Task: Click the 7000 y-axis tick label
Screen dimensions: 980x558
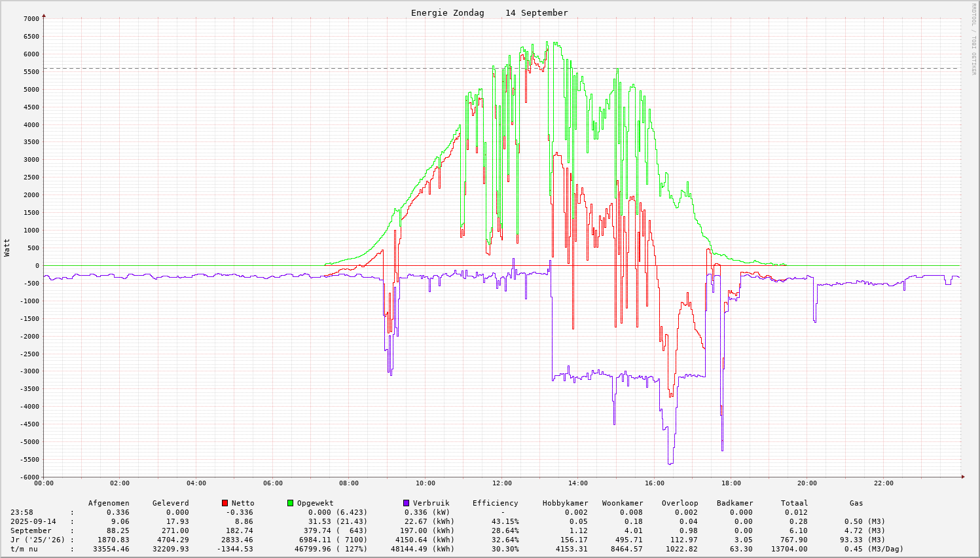Action: 31,19
